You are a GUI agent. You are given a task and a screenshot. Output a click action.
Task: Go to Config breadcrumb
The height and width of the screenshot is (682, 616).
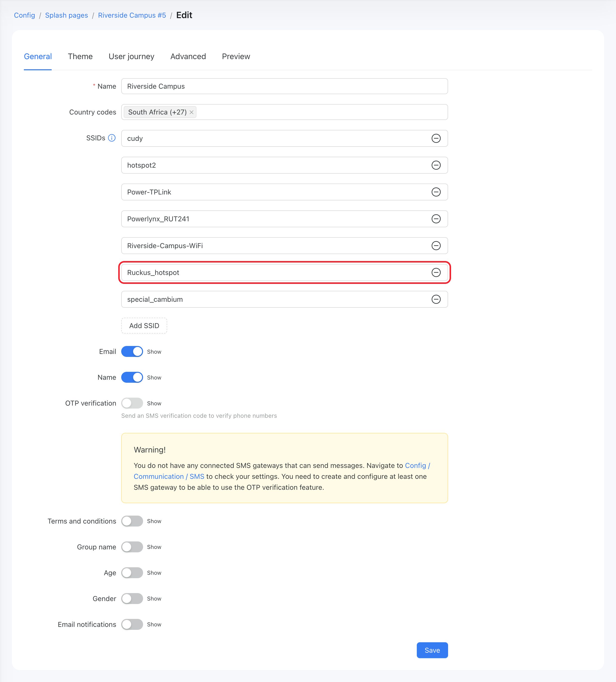coord(24,15)
